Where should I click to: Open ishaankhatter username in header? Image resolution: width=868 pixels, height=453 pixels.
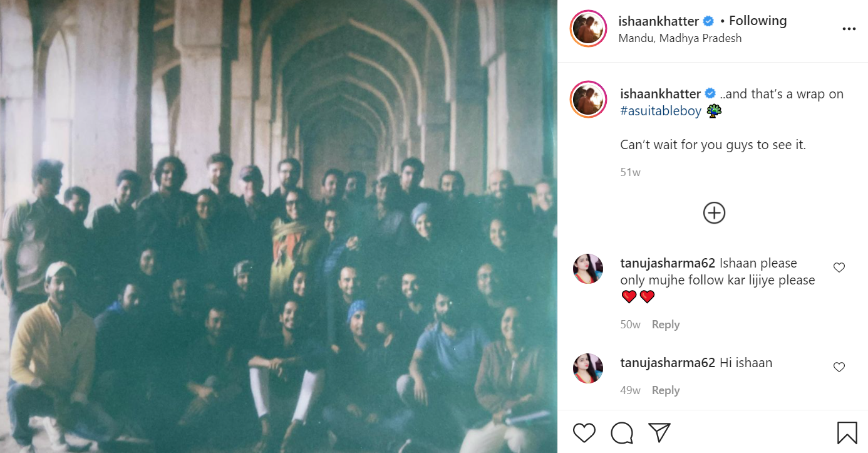pos(659,21)
